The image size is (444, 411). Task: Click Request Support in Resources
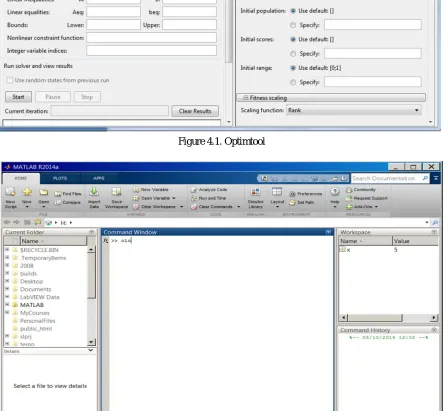tap(367, 198)
